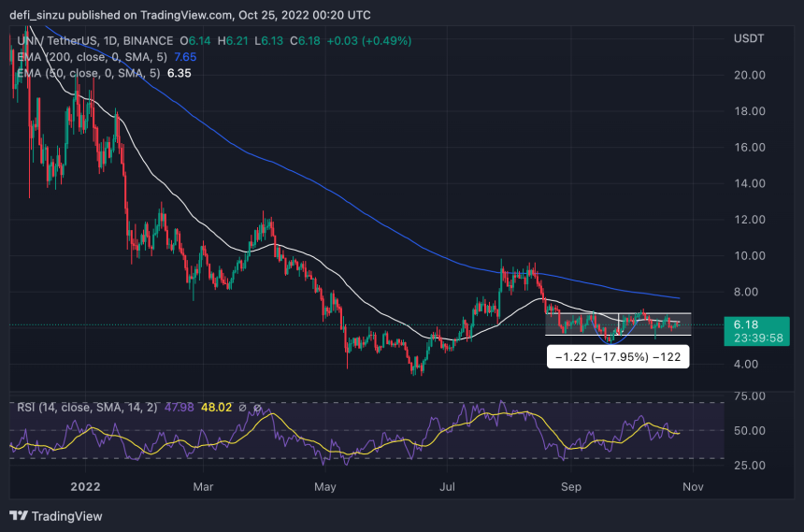This screenshot has height=532, width=804.
Task: Toggle the EMA 200 indicator legend
Action: tap(93, 57)
